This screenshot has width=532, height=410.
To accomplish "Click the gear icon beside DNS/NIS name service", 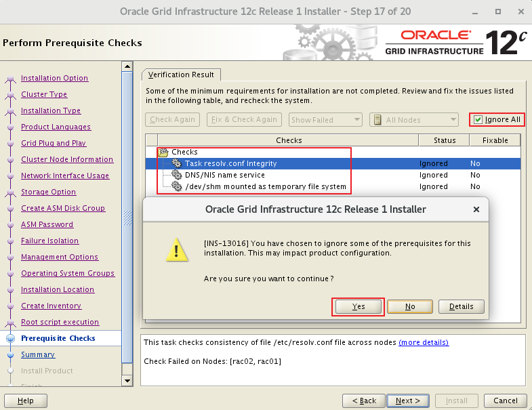I will coord(177,175).
